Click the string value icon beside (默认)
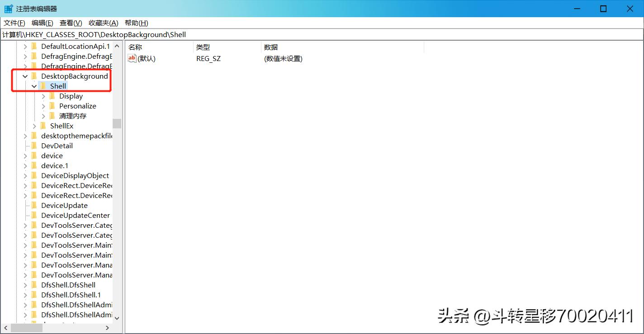This screenshot has height=334, width=644. pos(132,58)
